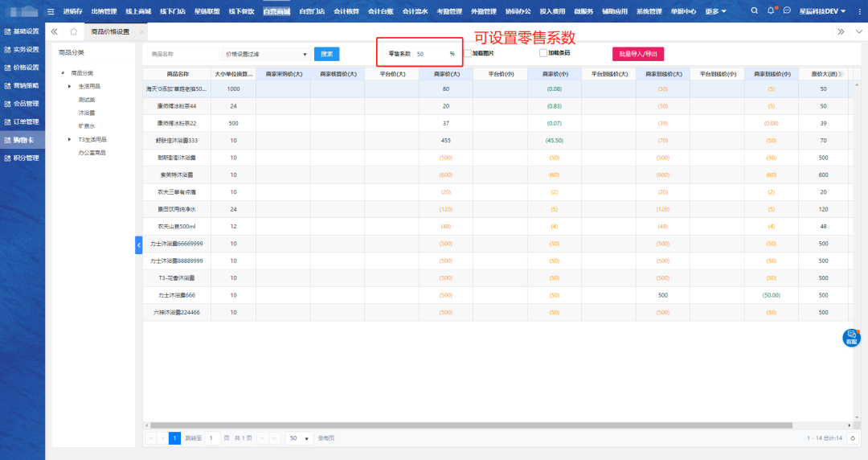Toggle the hamburger menu icon

pos(51,11)
